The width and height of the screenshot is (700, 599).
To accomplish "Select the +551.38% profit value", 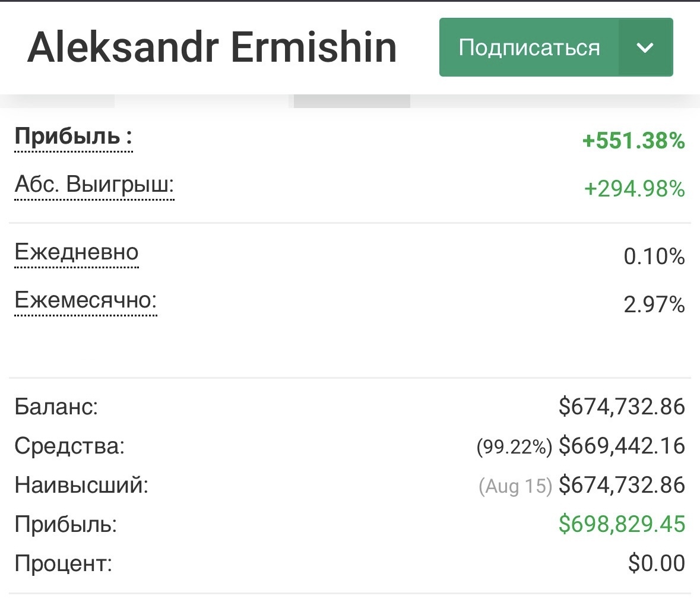I will [634, 141].
